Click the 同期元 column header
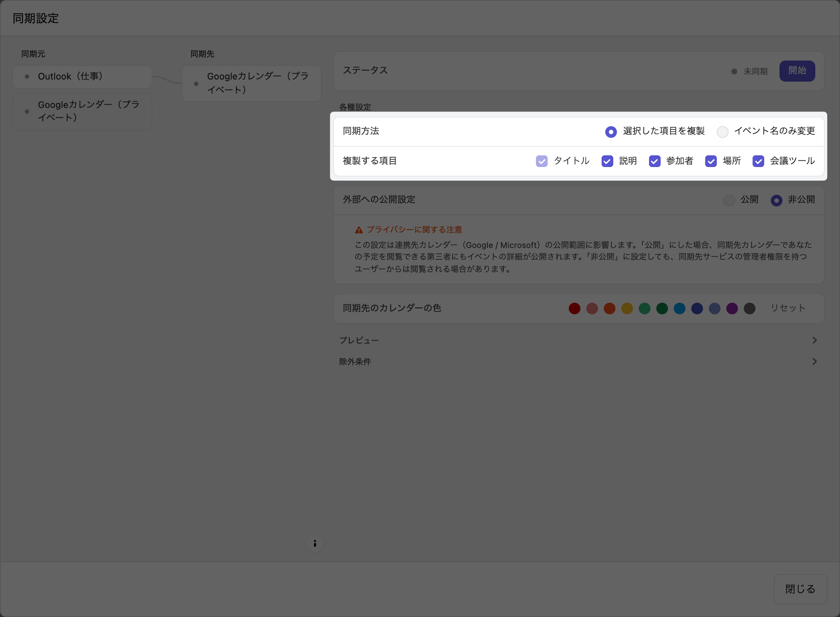840x617 pixels. tap(33, 54)
